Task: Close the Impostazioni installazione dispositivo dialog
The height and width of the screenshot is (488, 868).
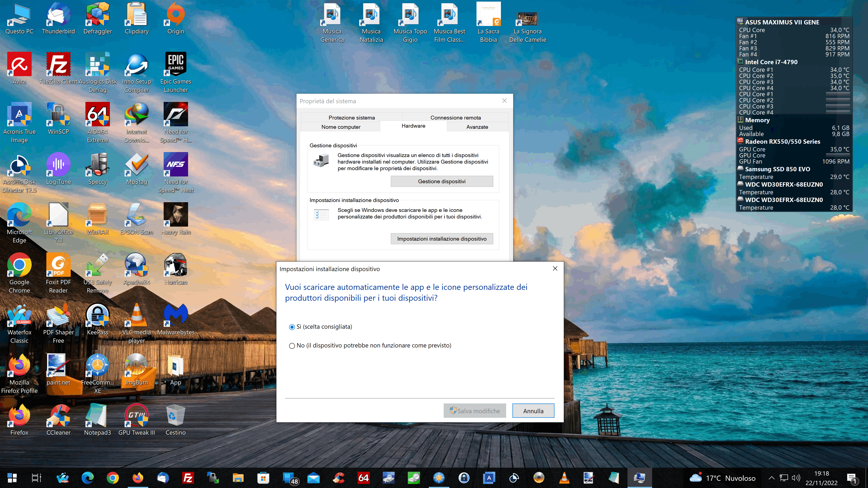Action: 555,268
